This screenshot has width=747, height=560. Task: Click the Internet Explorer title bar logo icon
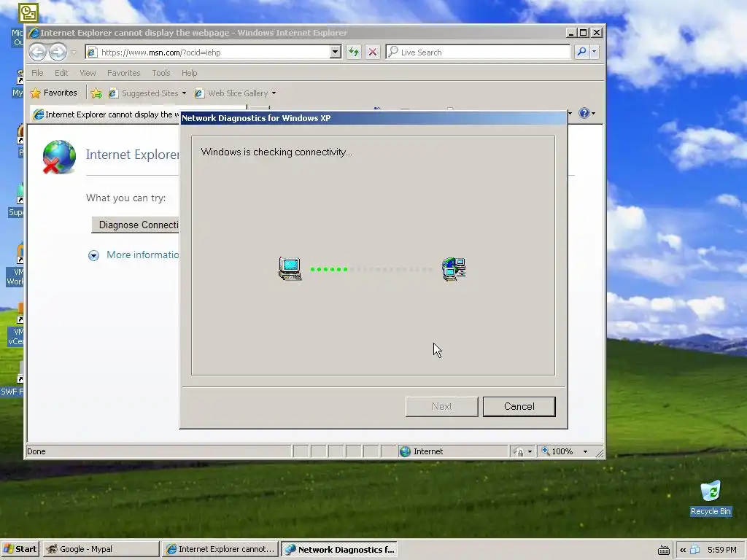[34, 33]
